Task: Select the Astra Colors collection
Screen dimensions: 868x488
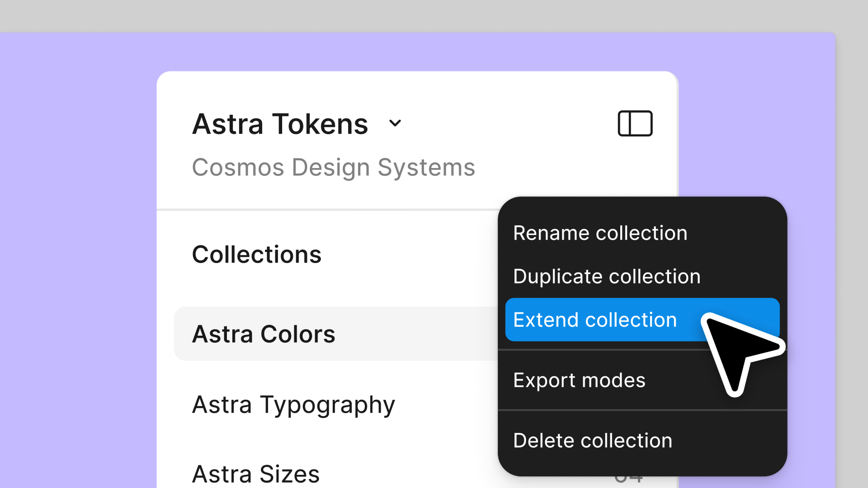Action: click(264, 334)
